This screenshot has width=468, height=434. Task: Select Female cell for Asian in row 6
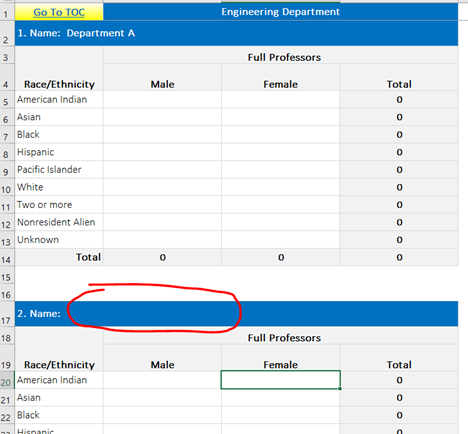[x=281, y=117]
